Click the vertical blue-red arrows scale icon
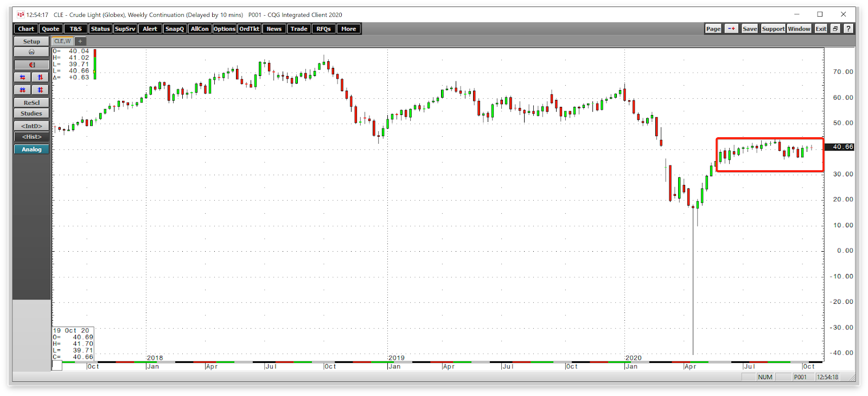This screenshot has width=868, height=396. pos(40,77)
